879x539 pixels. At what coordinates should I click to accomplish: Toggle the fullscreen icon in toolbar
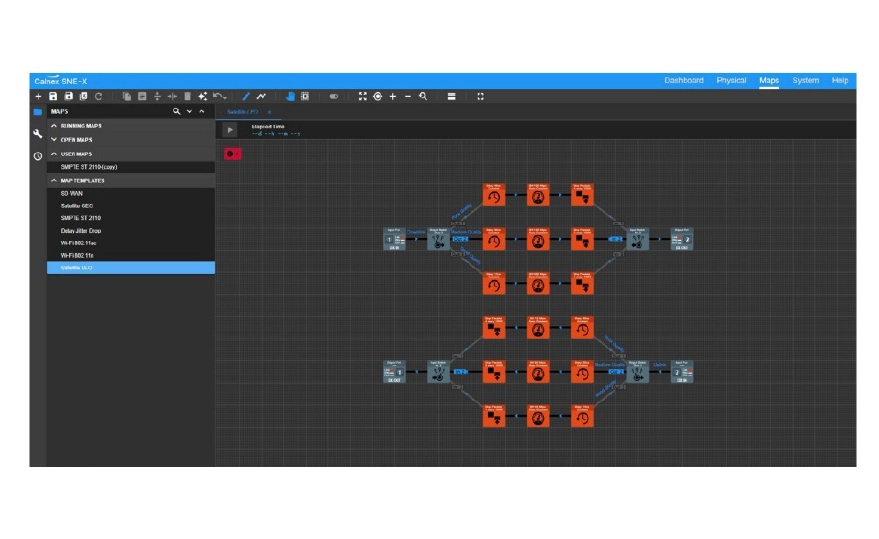480,96
